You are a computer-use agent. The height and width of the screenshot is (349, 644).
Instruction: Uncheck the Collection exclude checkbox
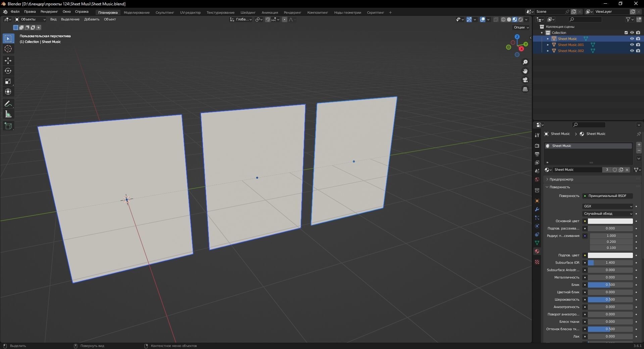pos(626,33)
